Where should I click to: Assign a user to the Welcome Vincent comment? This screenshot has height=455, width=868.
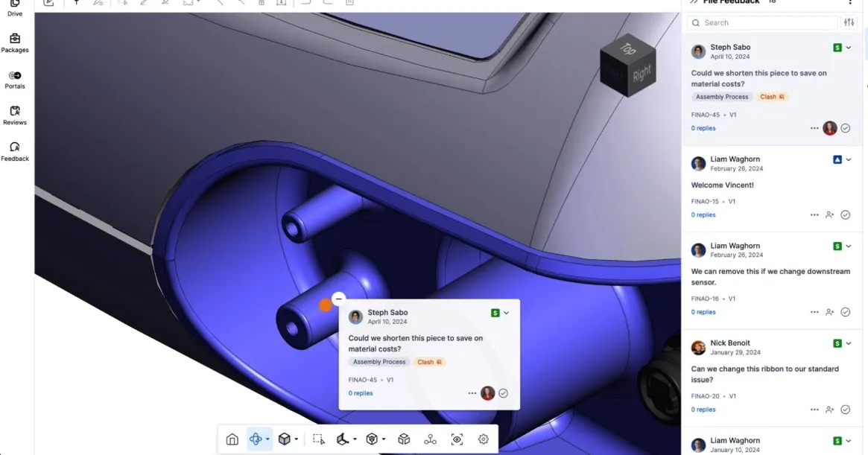click(x=829, y=214)
